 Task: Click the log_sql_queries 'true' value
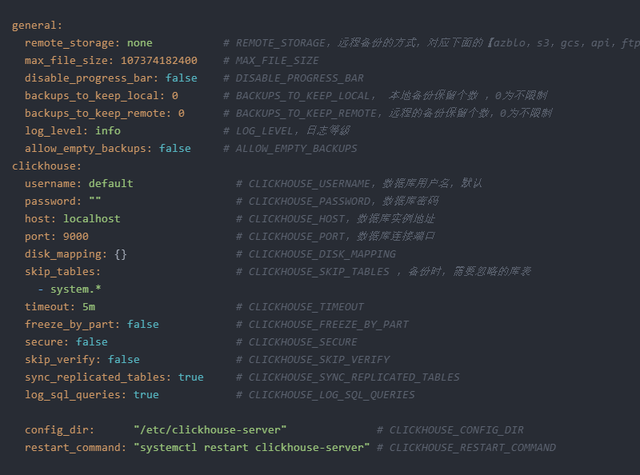pyautogui.click(x=146, y=395)
